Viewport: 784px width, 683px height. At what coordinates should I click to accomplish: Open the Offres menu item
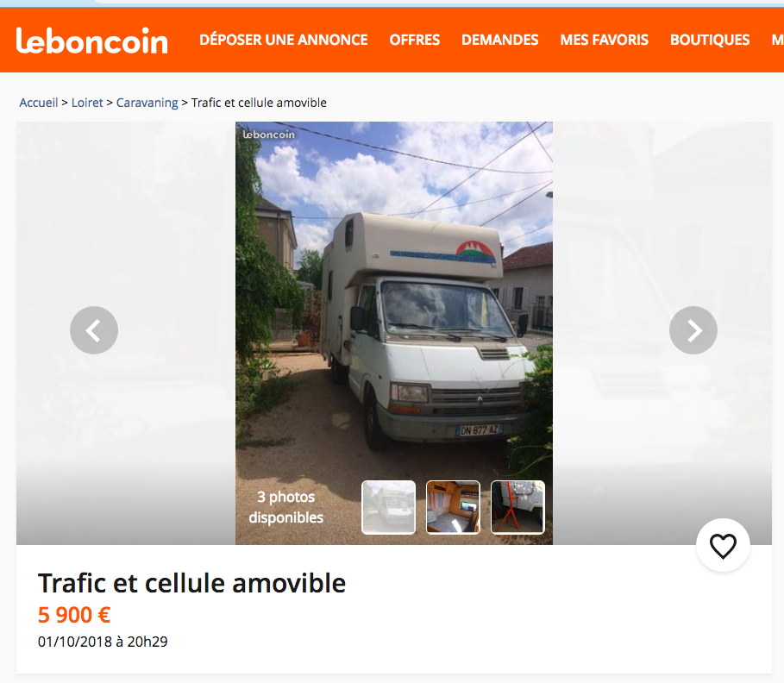tap(415, 40)
